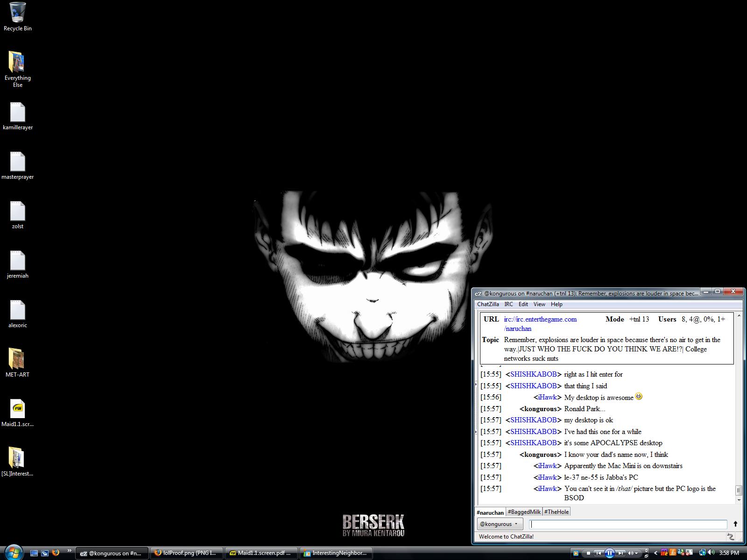747x560 pixels.
Task: Switch to the @kongurous ChatZilla taskbar button
Action: coord(112,553)
